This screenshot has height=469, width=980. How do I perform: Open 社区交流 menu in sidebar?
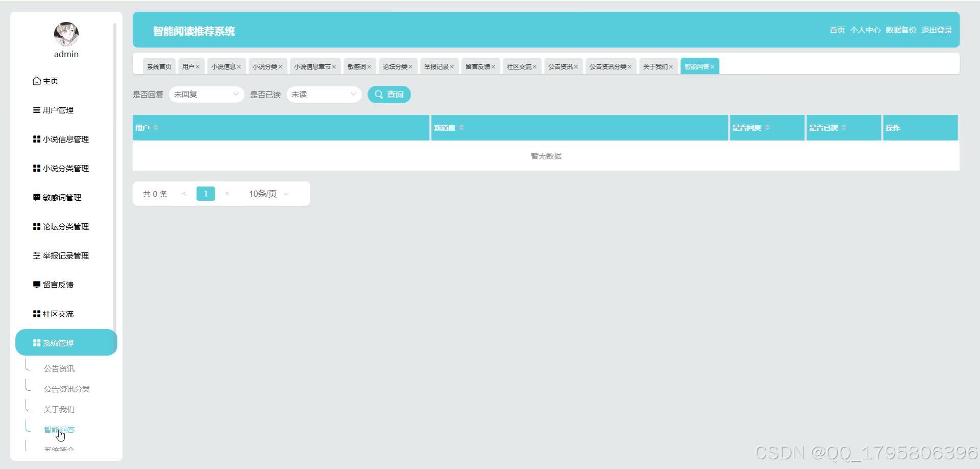click(54, 314)
